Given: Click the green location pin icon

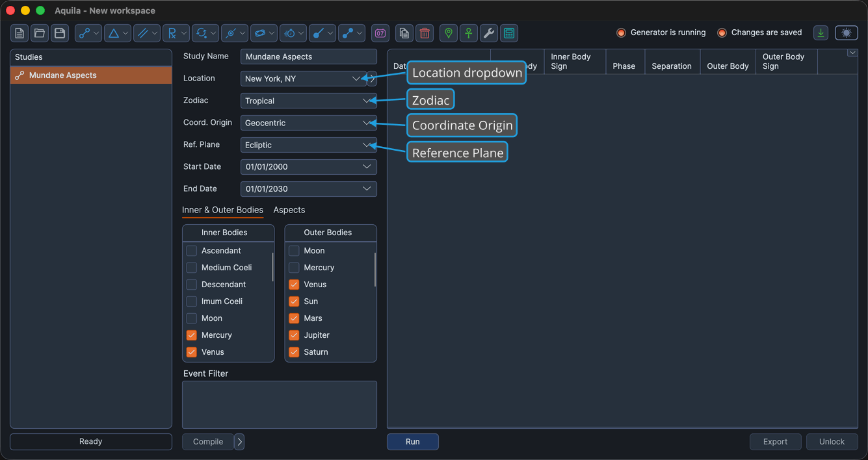Looking at the screenshot, I should pos(449,33).
